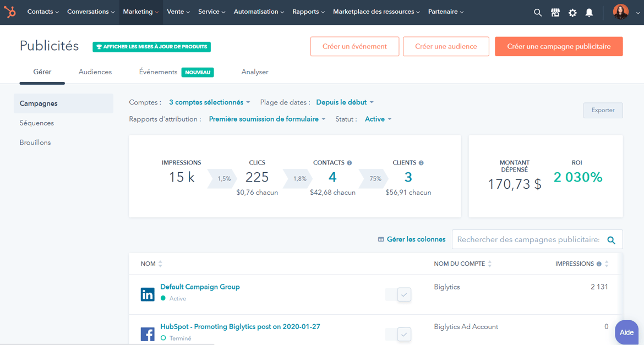Screen dimensions: 644x345
Task: Switch to the Audiences tab
Action: pyautogui.click(x=95, y=72)
